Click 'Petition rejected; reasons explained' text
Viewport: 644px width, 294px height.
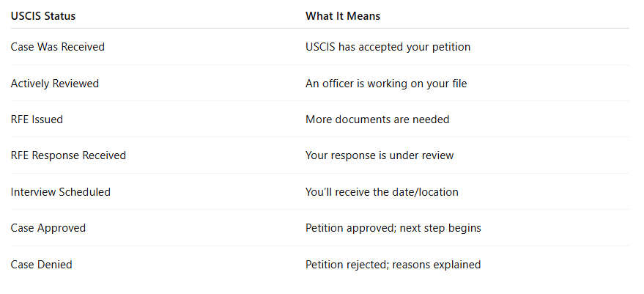pyautogui.click(x=393, y=264)
